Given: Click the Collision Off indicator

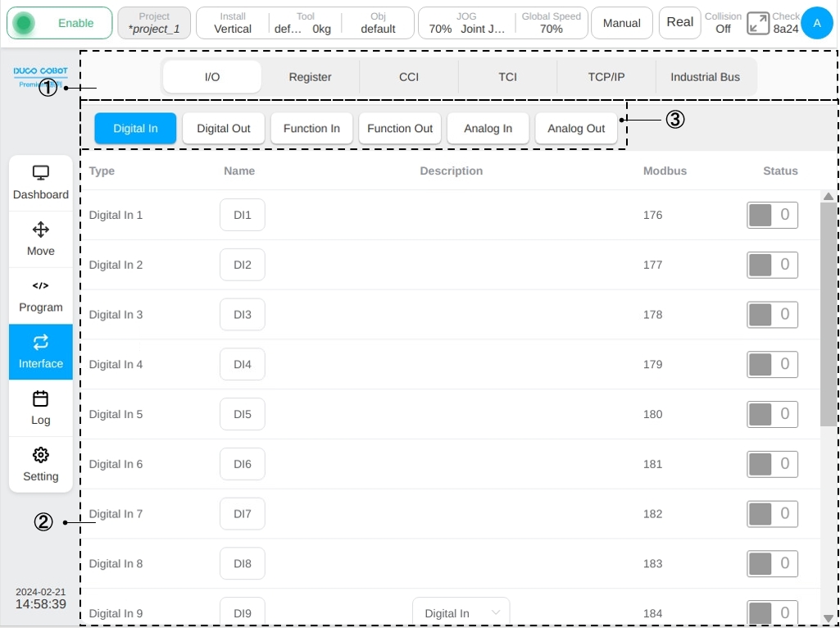Looking at the screenshot, I should [723, 23].
